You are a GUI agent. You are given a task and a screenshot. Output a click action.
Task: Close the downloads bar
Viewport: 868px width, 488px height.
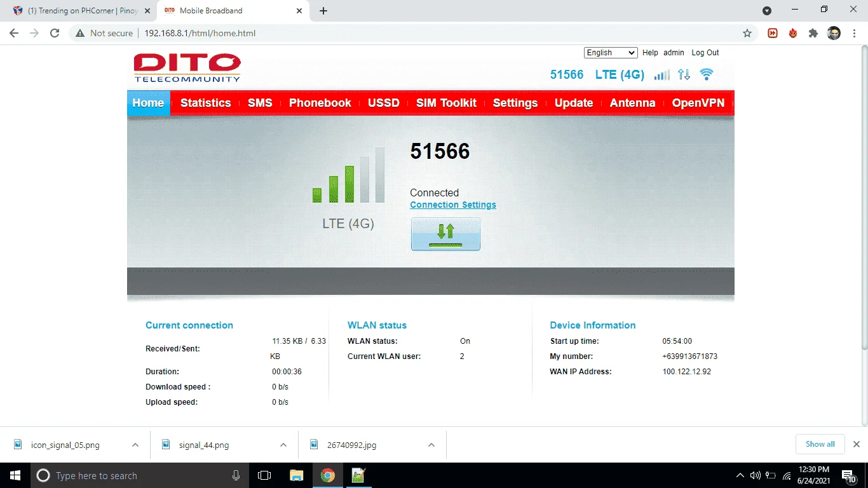857,444
